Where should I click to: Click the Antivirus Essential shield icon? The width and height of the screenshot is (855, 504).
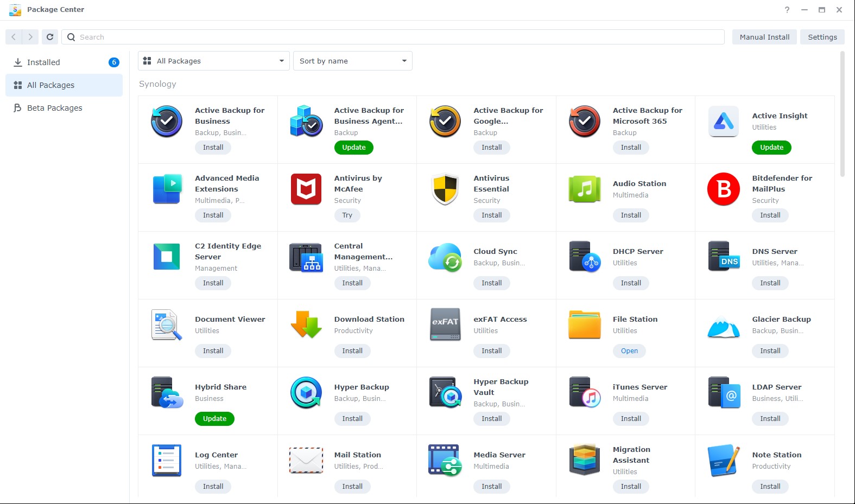445,189
